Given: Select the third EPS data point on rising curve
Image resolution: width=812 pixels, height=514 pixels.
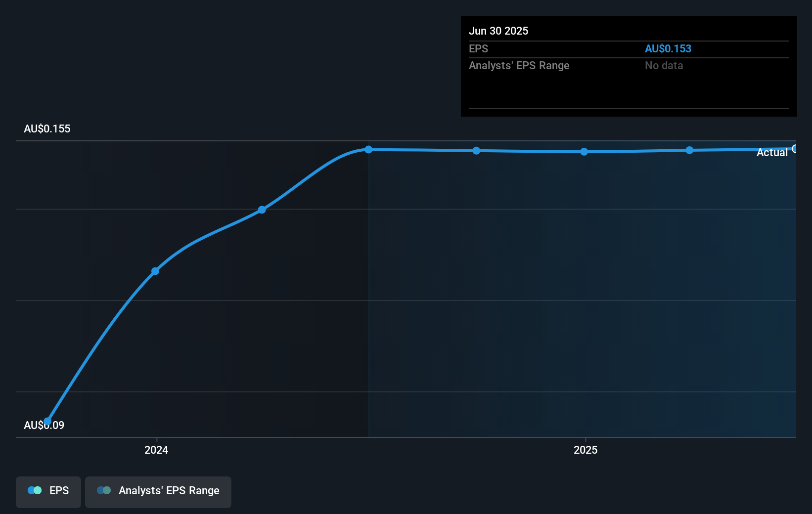Looking at the screenshot, I should pyautogui.click(x=262, y=210).
